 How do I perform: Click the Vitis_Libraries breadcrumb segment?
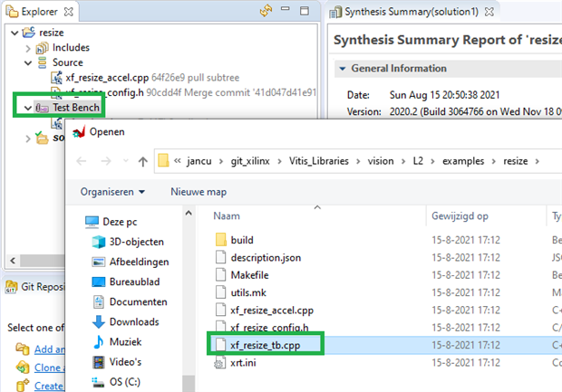pos(319,161)
